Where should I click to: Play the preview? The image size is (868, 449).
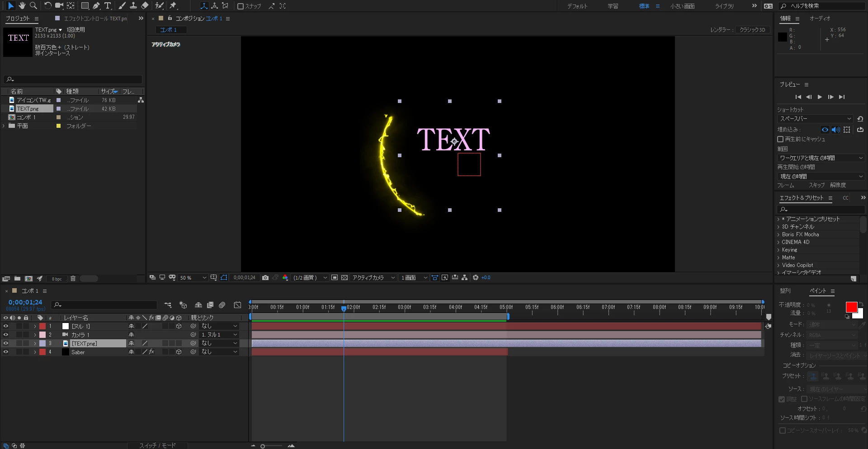pos(820,97)
